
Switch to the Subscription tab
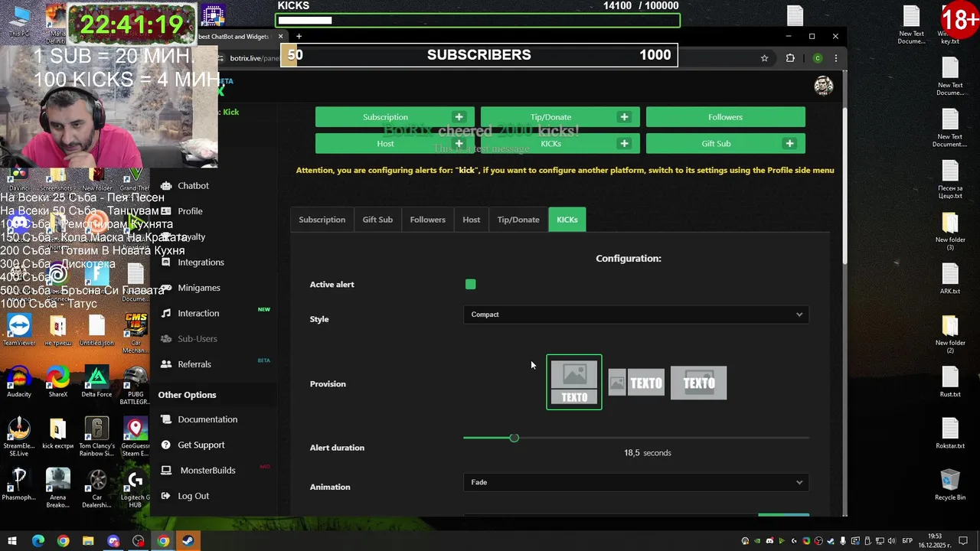click(322, 220)
